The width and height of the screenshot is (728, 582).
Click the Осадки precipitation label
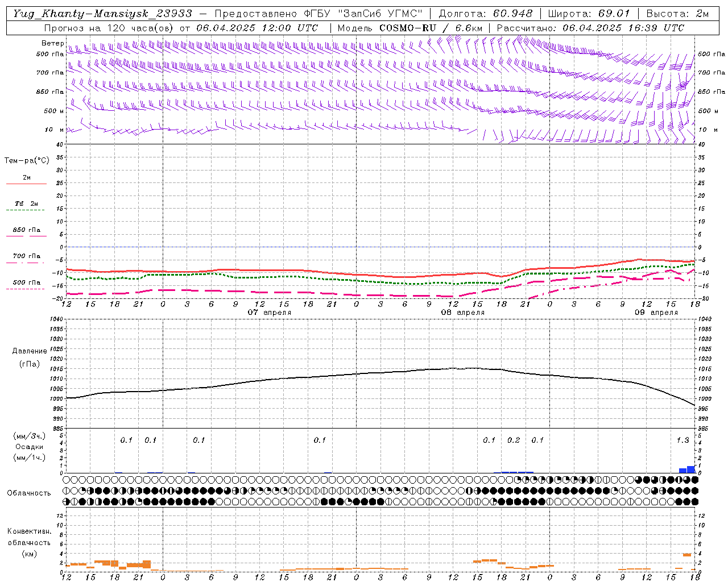[29, 447]
